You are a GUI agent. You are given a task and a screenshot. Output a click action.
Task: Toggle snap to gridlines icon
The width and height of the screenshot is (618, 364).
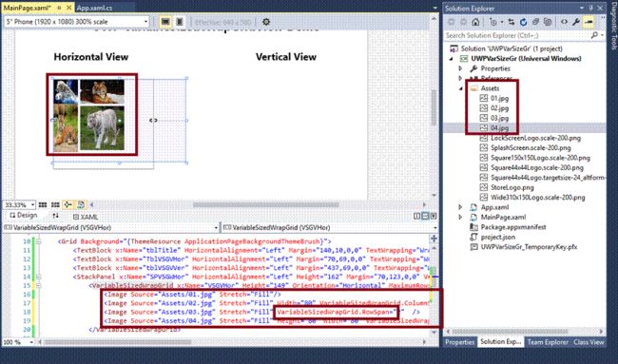(x=55, y=205)
